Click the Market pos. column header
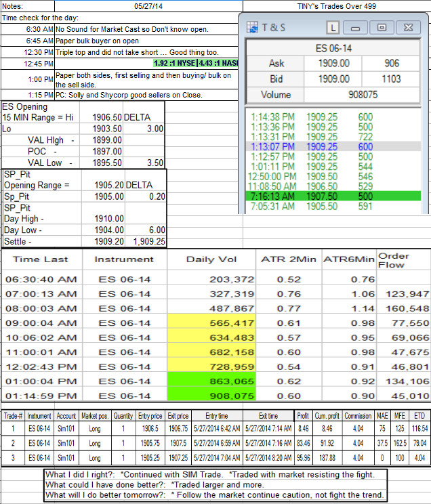The width and height of the screenshot is (431, 504). point(95,416)
